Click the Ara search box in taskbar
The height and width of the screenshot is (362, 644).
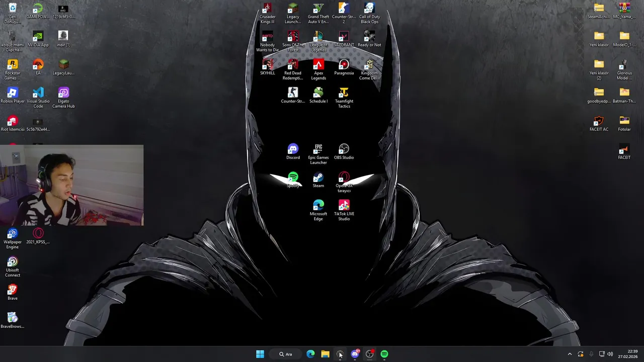tap(285, 354)
